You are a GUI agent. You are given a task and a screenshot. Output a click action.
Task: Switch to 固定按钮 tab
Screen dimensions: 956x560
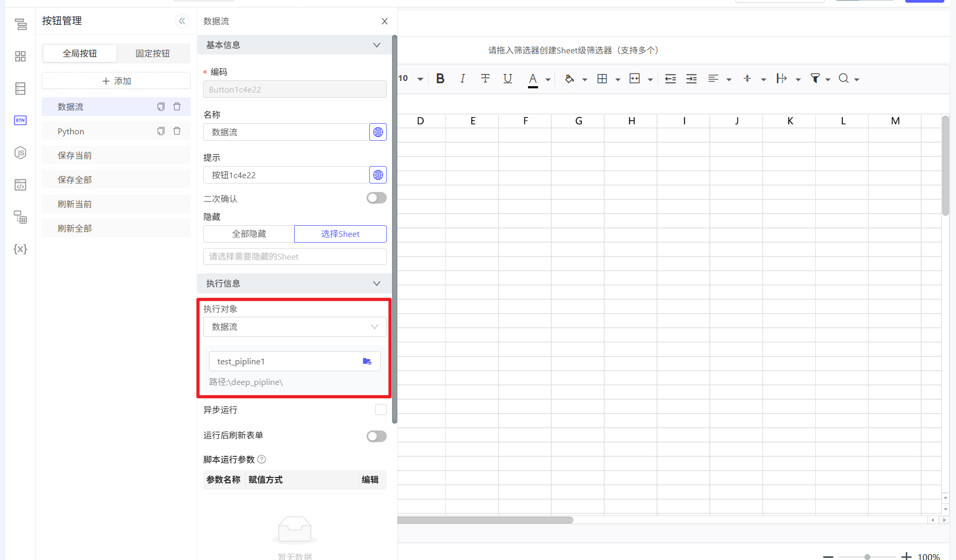(x=152, y=53)
